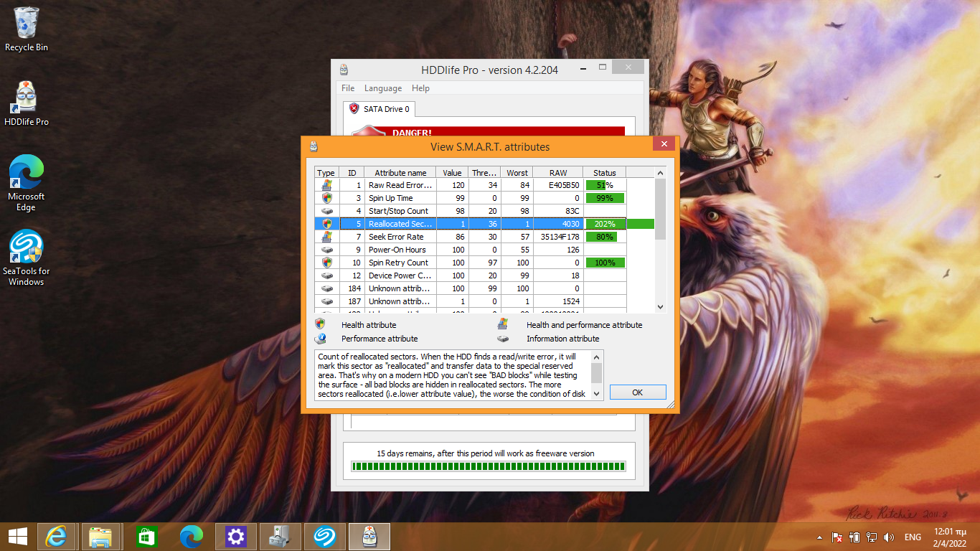Click the Spin Up Time shield icon
The image size is (980, 551).
coord(326,198)
